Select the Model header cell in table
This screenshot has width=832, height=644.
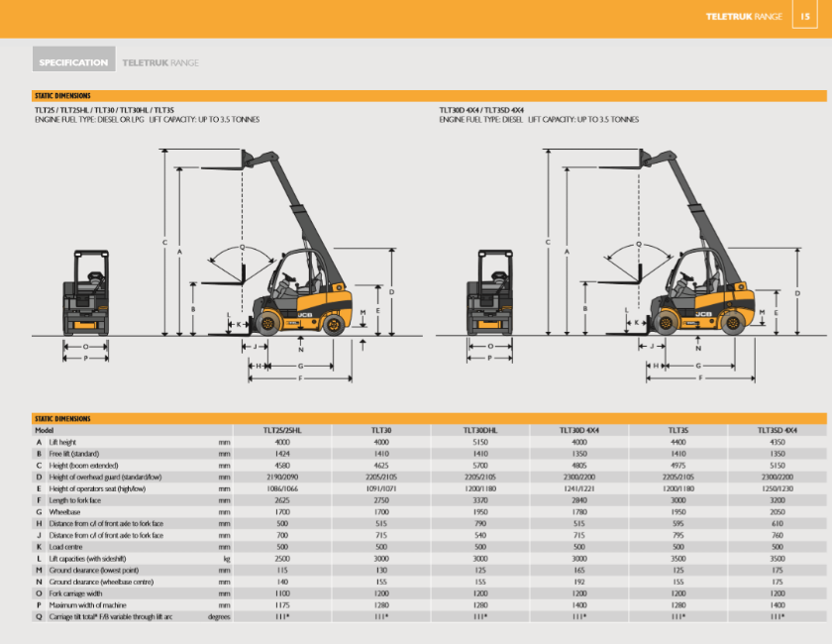(45, 431)
